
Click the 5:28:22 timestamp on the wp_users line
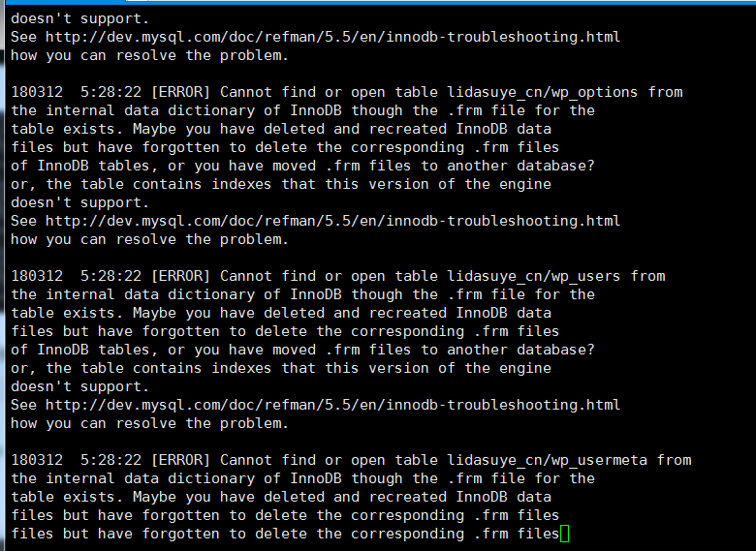tap(111, 276)
